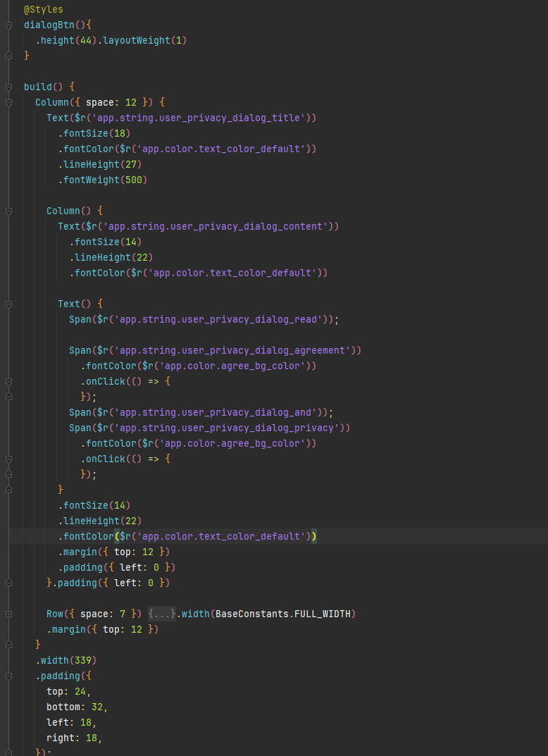
Task: Click the highlighted .fontColor line with yellow parentheses
Action: point(187,536)
